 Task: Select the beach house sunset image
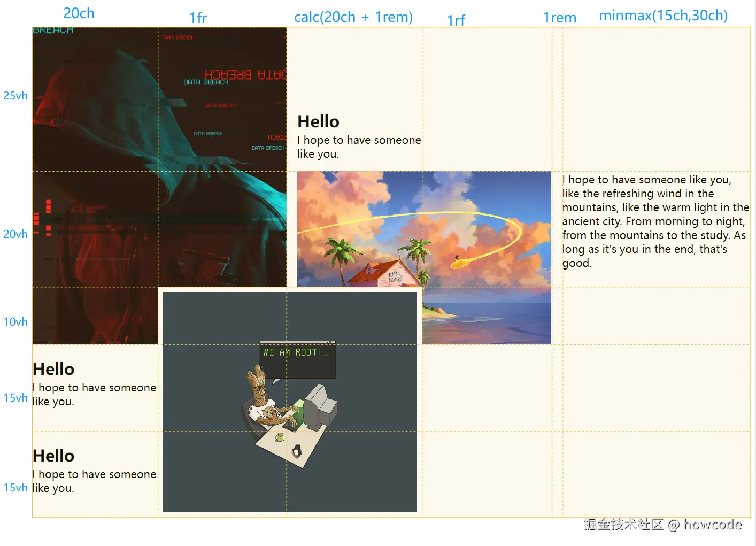(x=424, y=258)
